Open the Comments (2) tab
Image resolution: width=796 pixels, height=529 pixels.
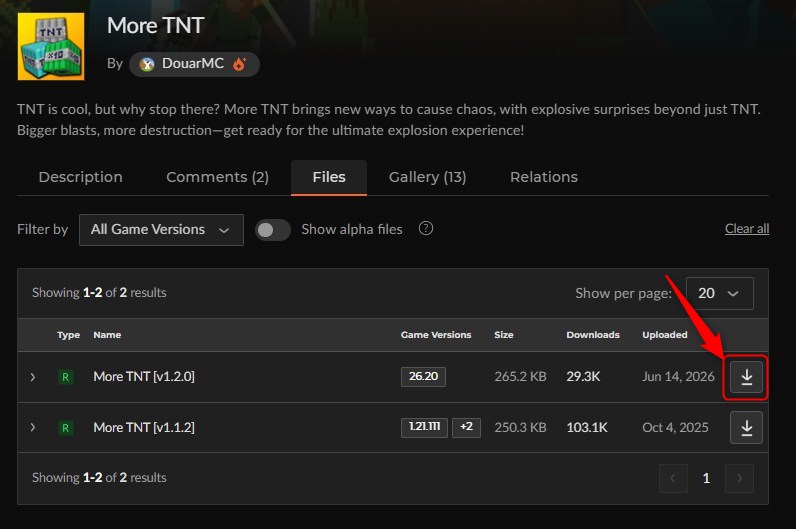(x=217, y=177)
